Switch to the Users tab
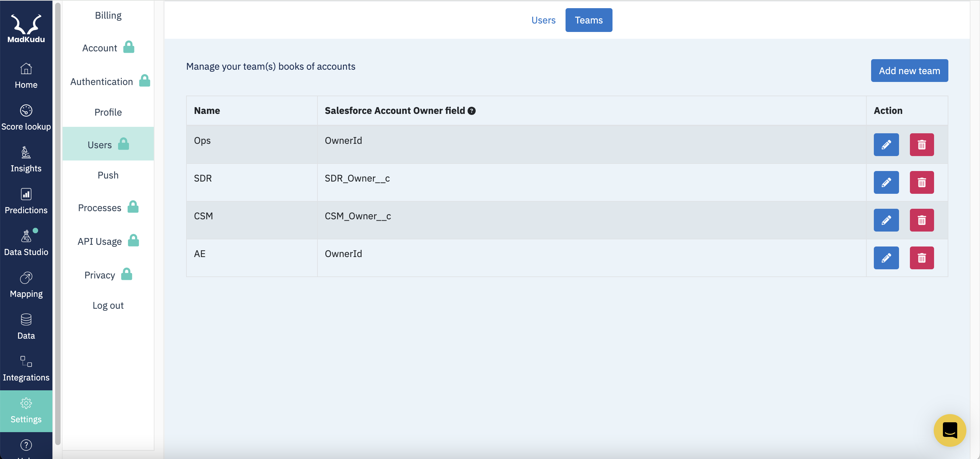This screenshot has height=459, width=980. point(543,20)
